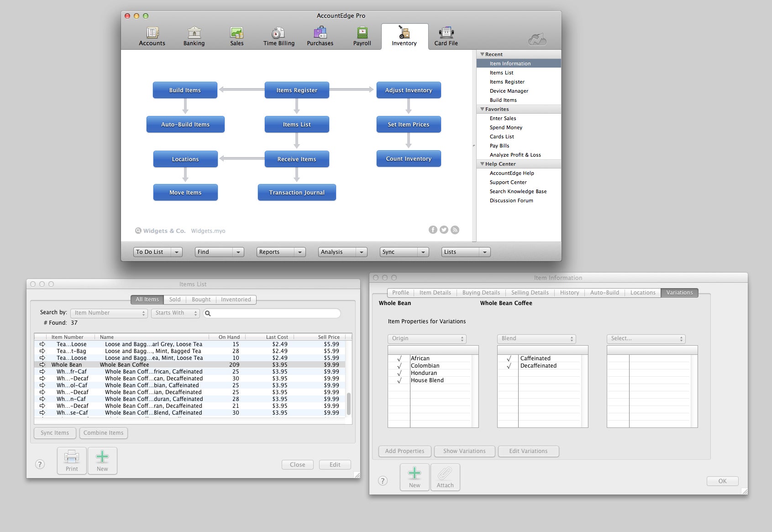Click the Items List search field

coord(272,313)
